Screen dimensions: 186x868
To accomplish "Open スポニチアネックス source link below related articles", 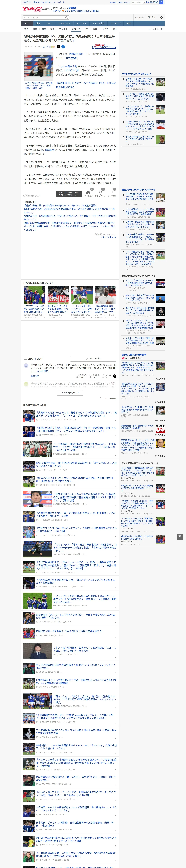I will click(108, 237).
